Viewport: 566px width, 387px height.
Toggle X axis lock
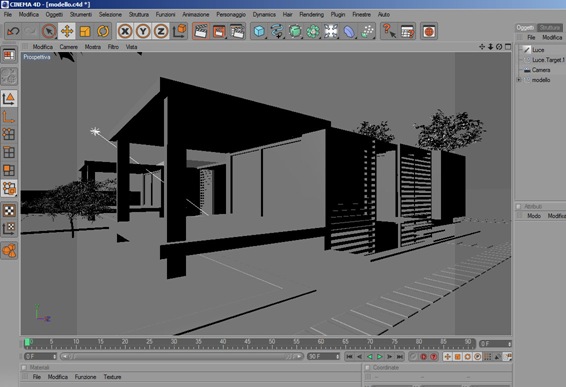click(125, 31)
